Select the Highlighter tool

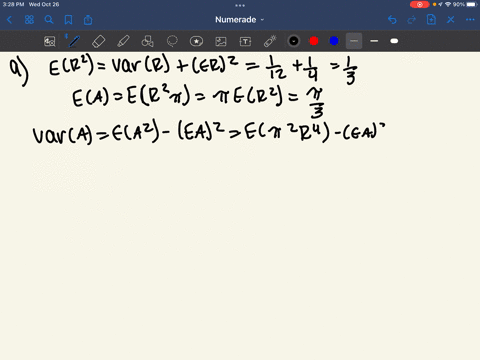[x=123, y=41]
